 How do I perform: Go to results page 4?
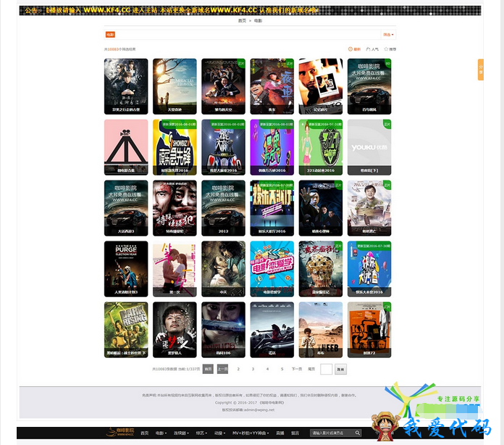(267, 369)
